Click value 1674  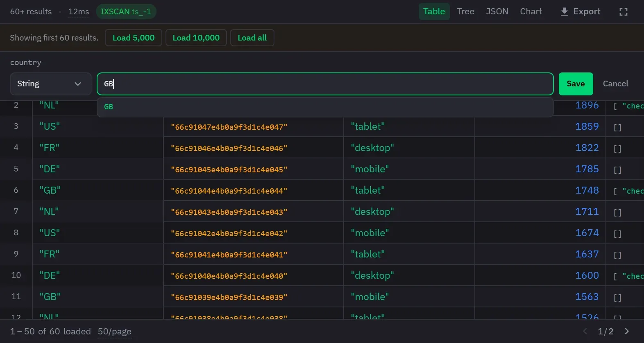[x=587, y=233]
